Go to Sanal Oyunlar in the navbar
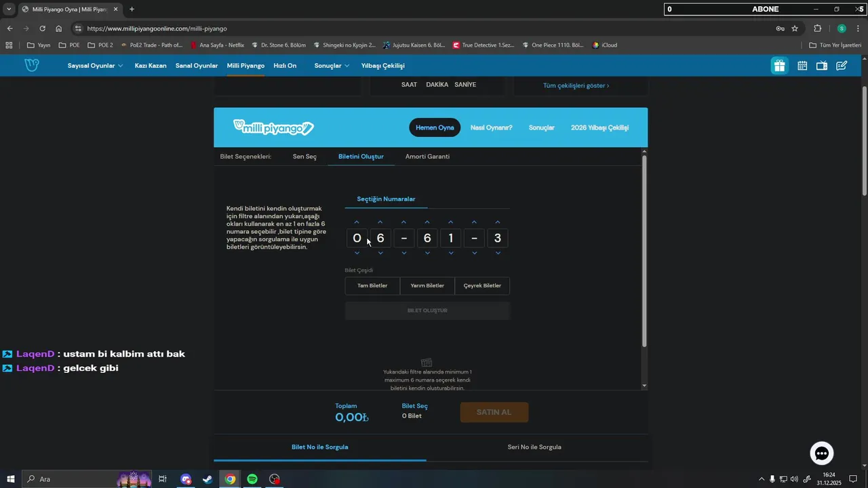The height and width of the screenshot is (488, 868). 197,66
